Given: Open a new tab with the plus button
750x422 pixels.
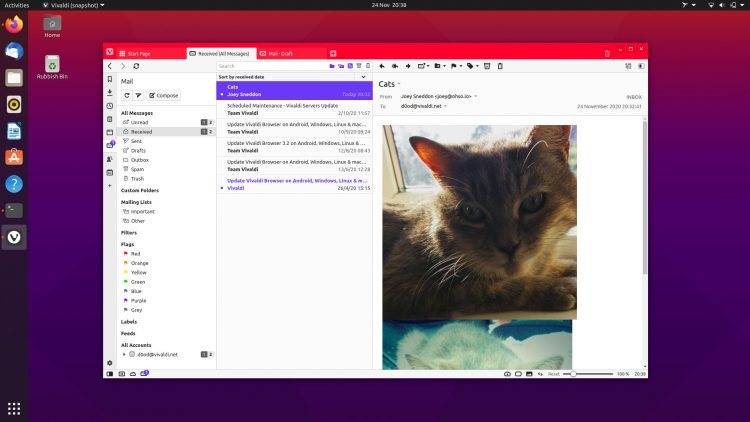Looking at the screenshot, I should click(333, 54).
